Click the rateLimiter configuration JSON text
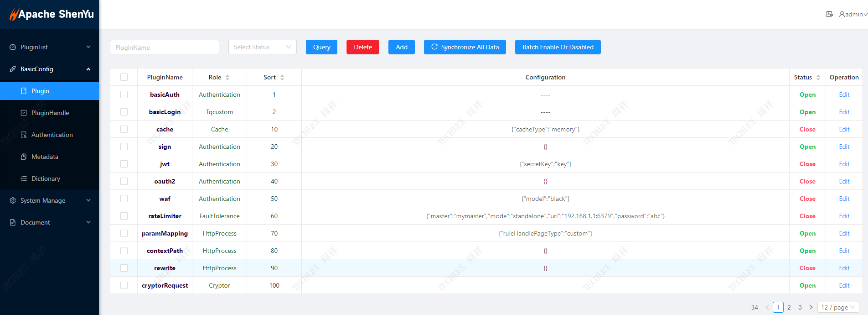 [545, 216]
